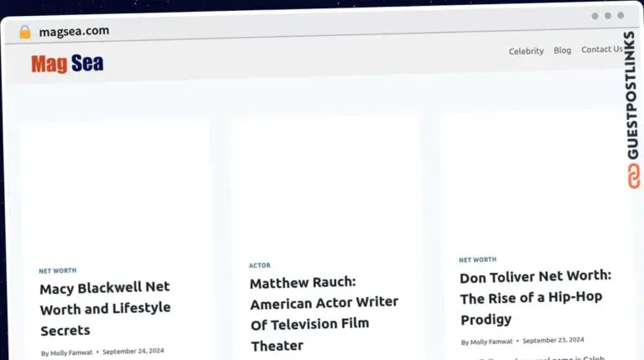
Task: Click the date September 24, 2024
Action: coord(133,351)
